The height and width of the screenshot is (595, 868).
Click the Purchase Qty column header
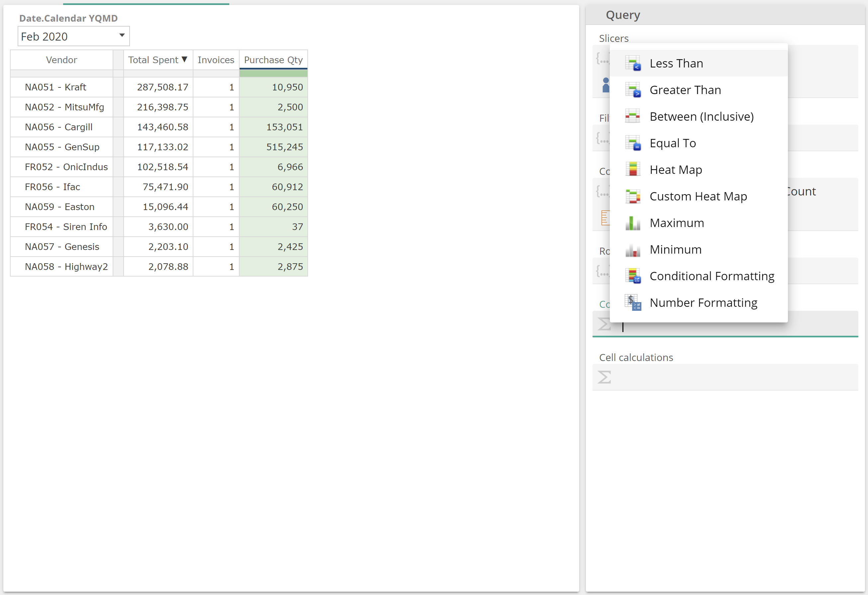click(273, 60)
